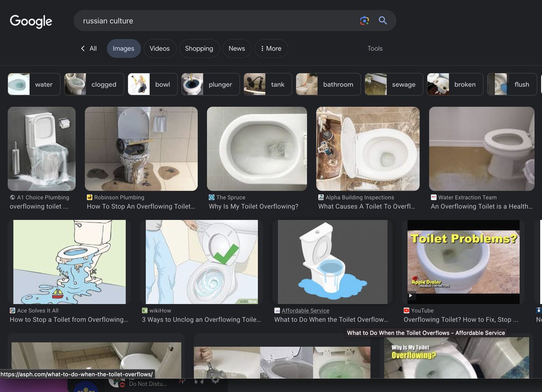
Task: Filter images by the plunger chip
Action: 210,84
